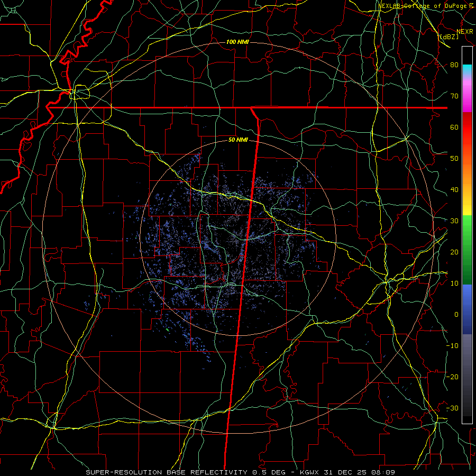This screenshot has width=476, height=476.
Task: Click the 0 value on the dBZ scale
Action: [x=456, y=315]
